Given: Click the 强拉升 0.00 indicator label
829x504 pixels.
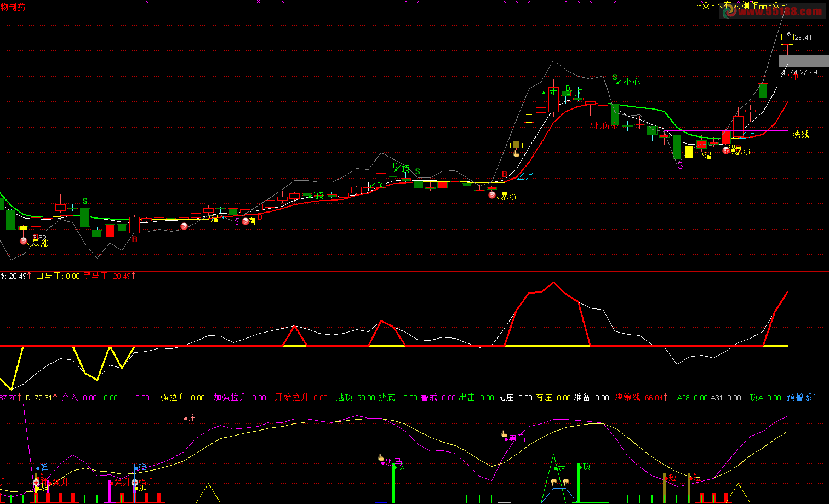Looking at the screenshot, I should pyautogui.click(x=182, y=398).
